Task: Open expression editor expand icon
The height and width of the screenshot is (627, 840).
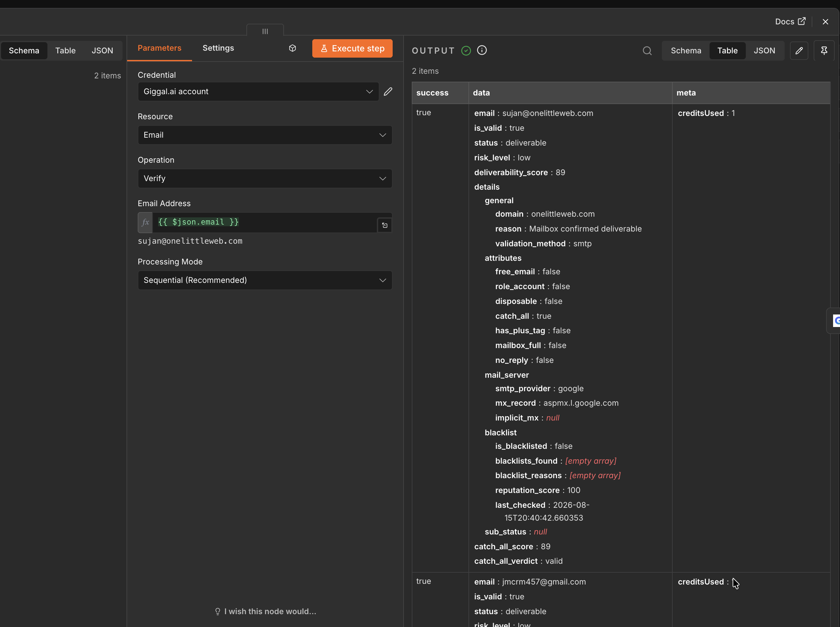Action: (x=384, y=226)
